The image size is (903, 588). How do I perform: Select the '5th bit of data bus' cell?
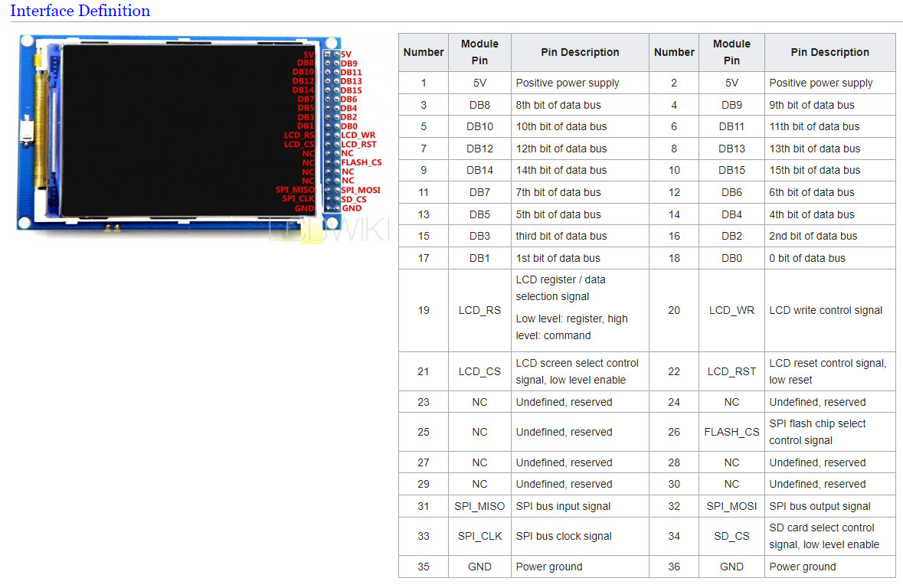pyautogui.click(x=580, y=214)
